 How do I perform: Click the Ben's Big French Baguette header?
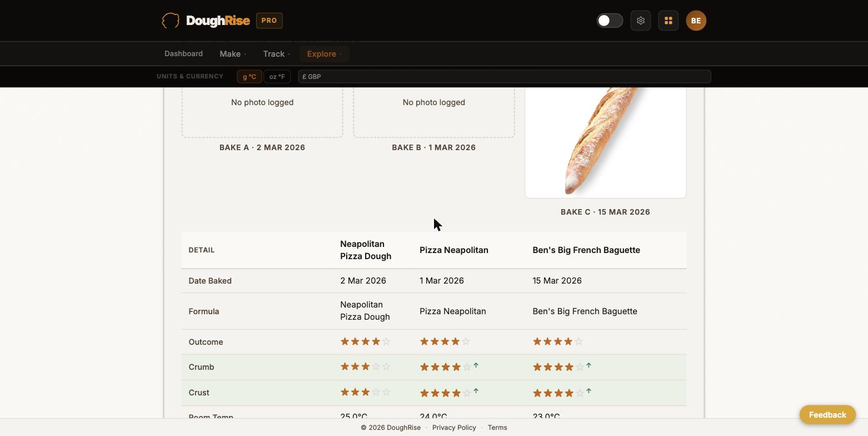[586, 250]
